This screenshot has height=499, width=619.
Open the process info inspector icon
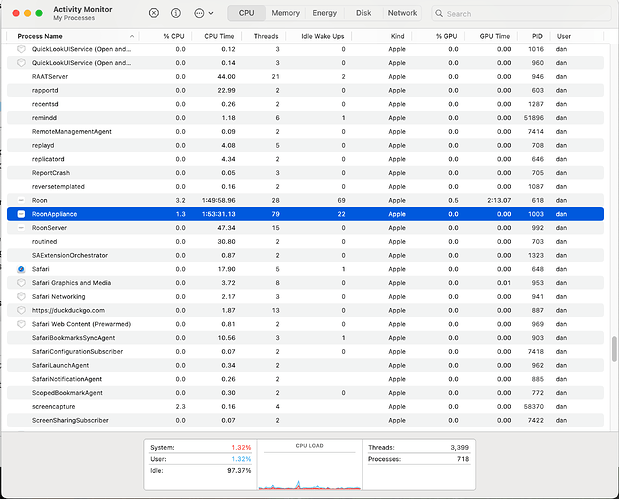(176, 13)
